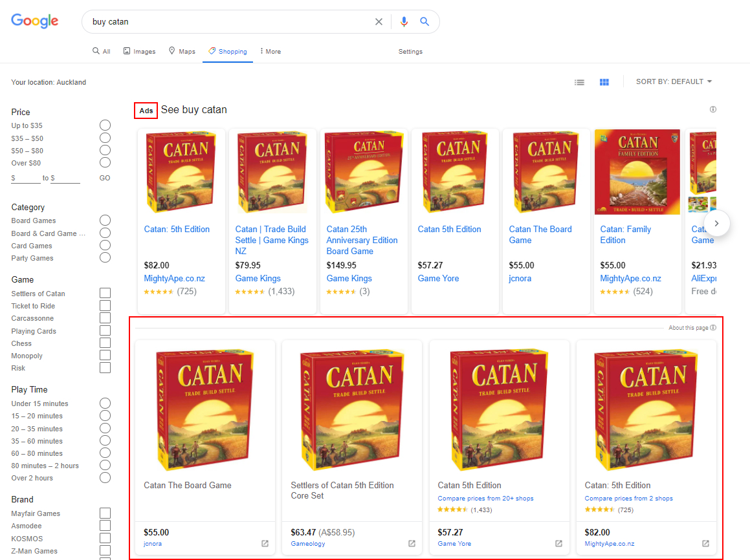
Task: Open Gameology listing external link icon
Action: pyautogui.click(x=412, y=543)
